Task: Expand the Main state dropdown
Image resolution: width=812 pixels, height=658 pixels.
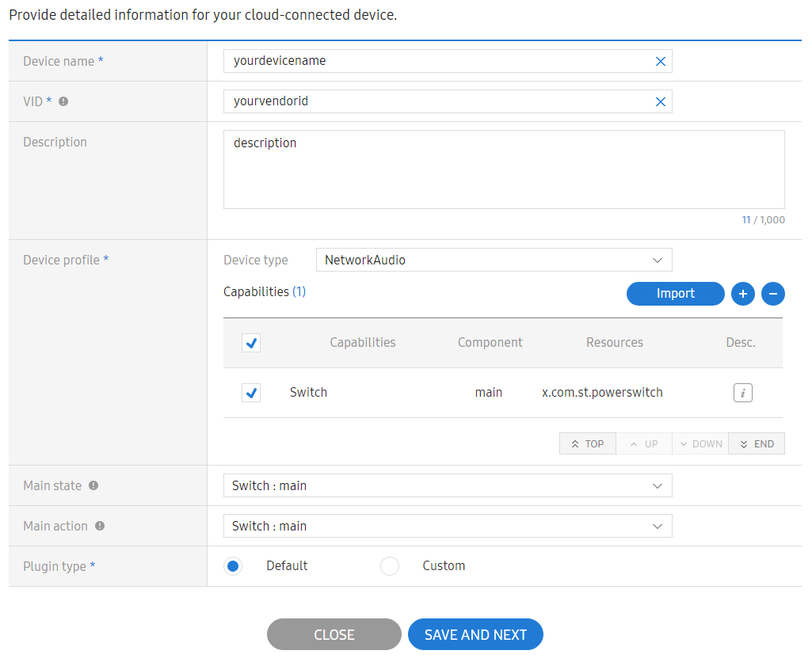Action: [x=448, y=485]
